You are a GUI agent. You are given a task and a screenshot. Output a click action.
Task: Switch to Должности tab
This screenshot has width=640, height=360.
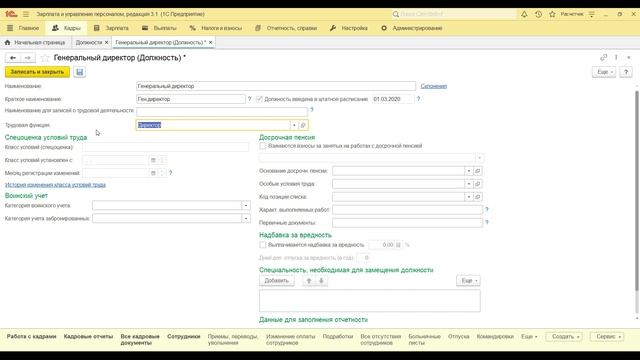tap(89, 42)
